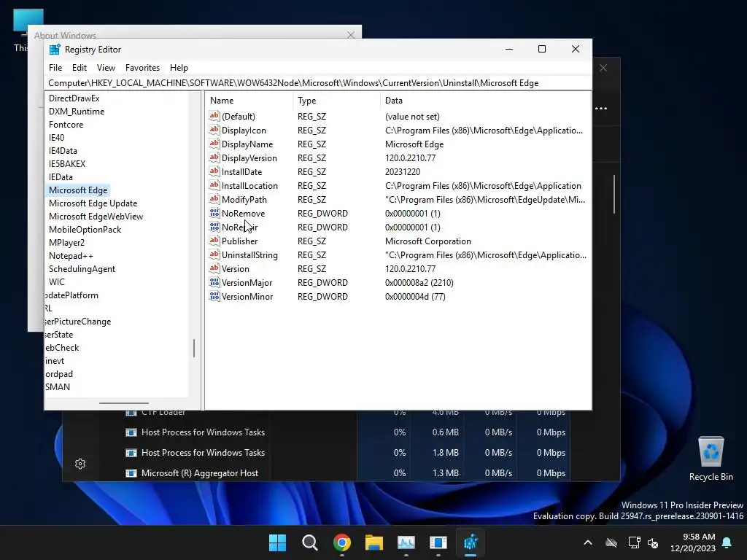Open the Help menu

pyautogui.click(x=179, y=68)
